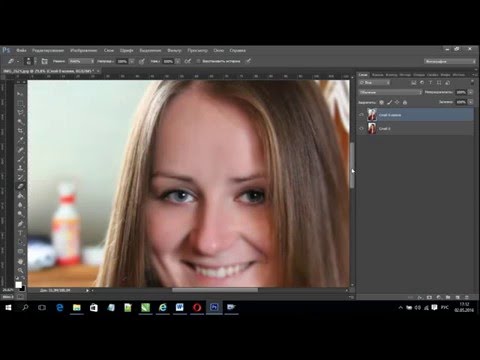Select the Rectangular Marquee tool
Viewport: 480px width, 360px height.
point(20,104)
